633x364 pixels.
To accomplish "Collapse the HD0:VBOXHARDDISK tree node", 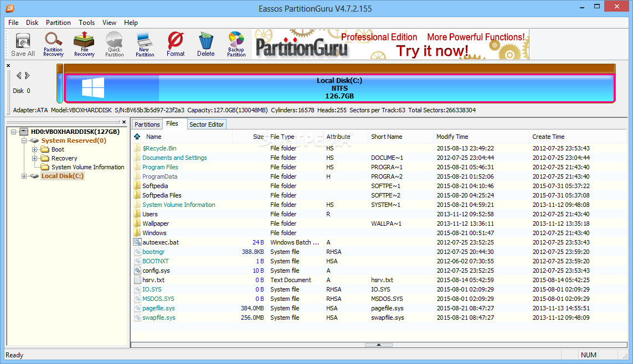I will click(13, 132).
